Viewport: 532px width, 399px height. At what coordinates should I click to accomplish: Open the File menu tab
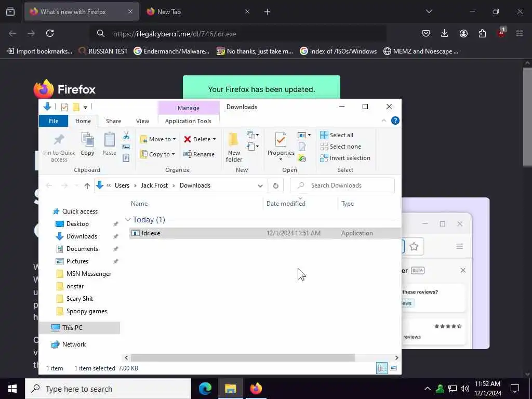point(54,121)
